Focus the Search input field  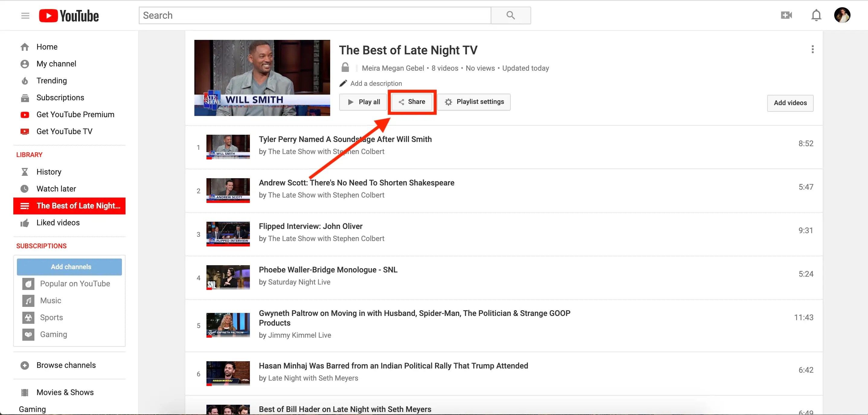(x=314, y=15)
